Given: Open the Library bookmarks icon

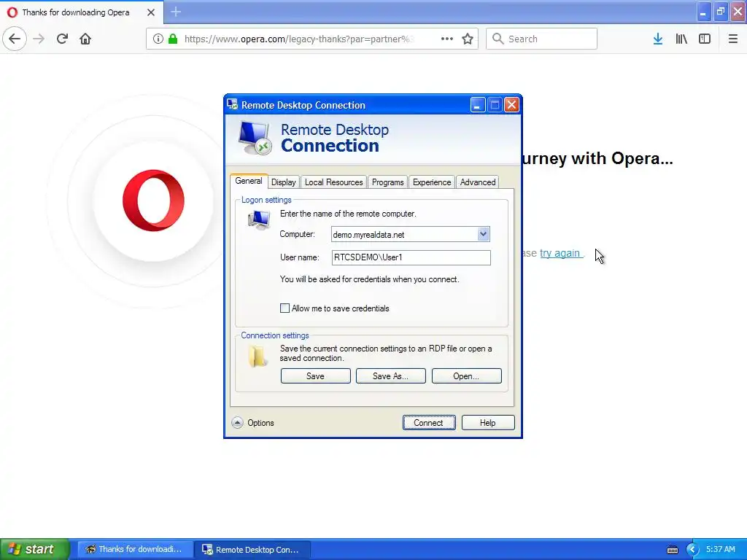Looking at the screenshot, I should pyautogui.click(x=681, y=39).
